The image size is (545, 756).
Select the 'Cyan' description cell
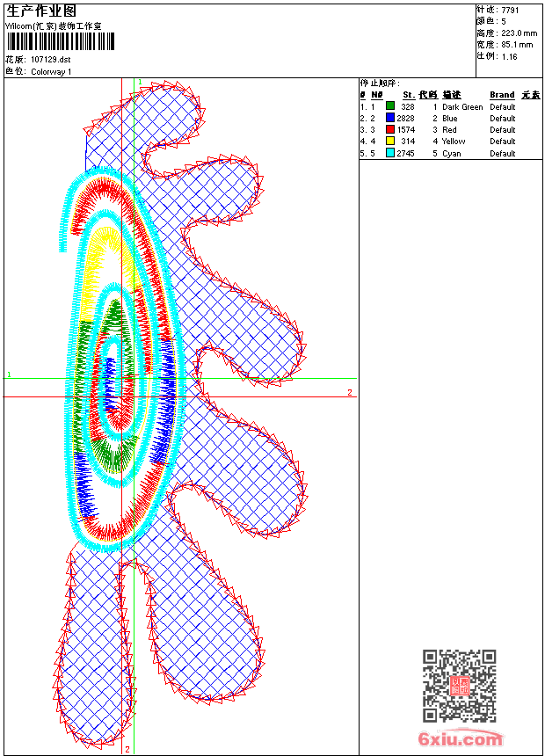452,153
